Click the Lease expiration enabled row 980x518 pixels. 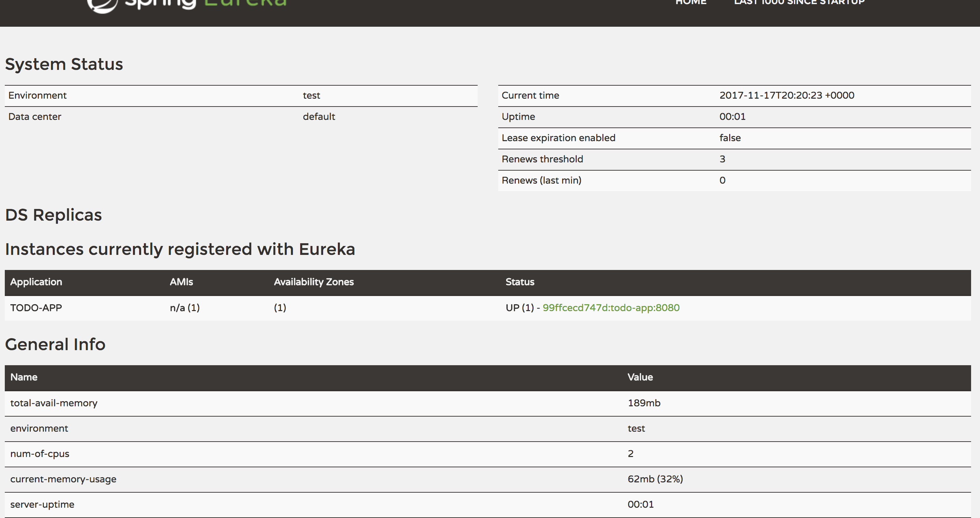point(558,138)
